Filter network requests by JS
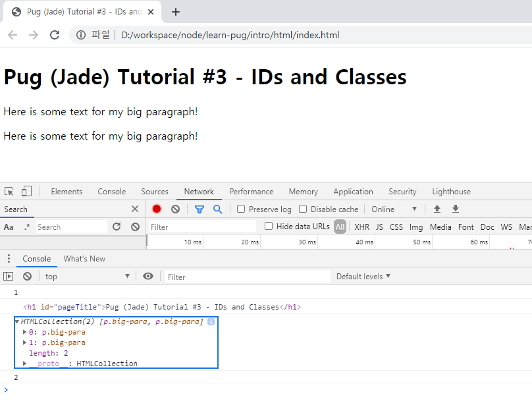This screenshot has height=409, width=532. click(379, 227)
